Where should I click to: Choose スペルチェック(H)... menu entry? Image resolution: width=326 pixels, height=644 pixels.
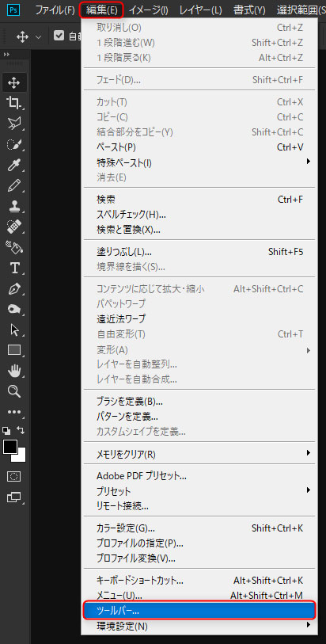point(199,215)
